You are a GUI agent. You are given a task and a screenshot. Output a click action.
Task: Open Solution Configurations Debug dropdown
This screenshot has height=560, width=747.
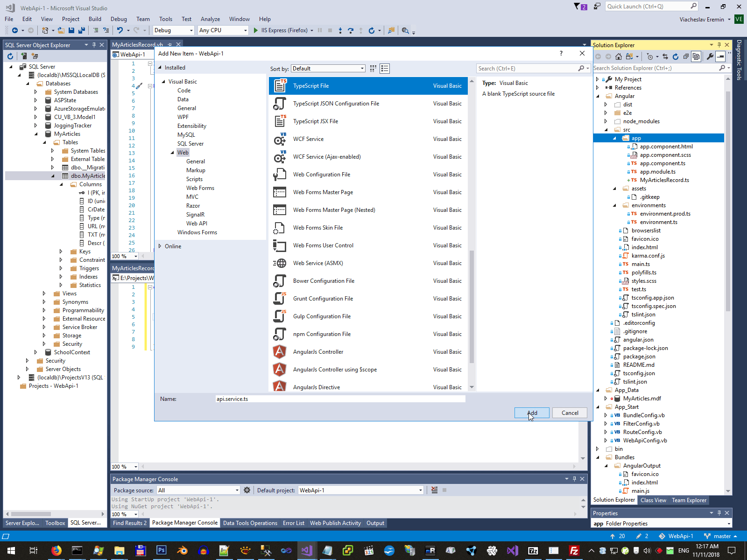(x=173, y=30)
